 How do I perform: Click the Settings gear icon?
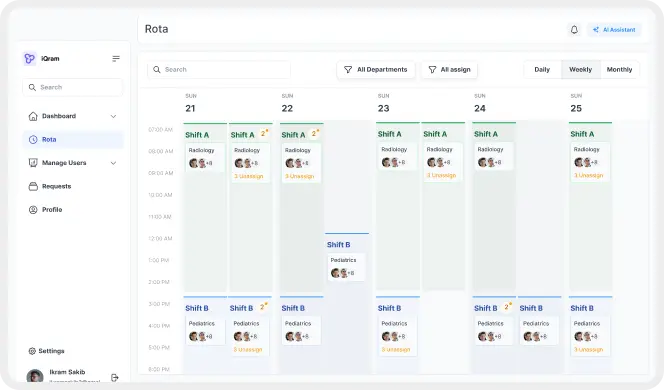coord(32,351)
